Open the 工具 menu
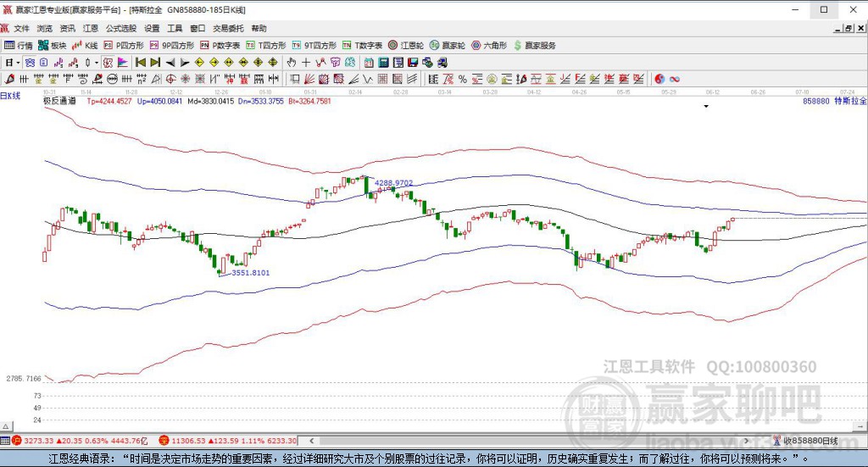 (175, 28)
